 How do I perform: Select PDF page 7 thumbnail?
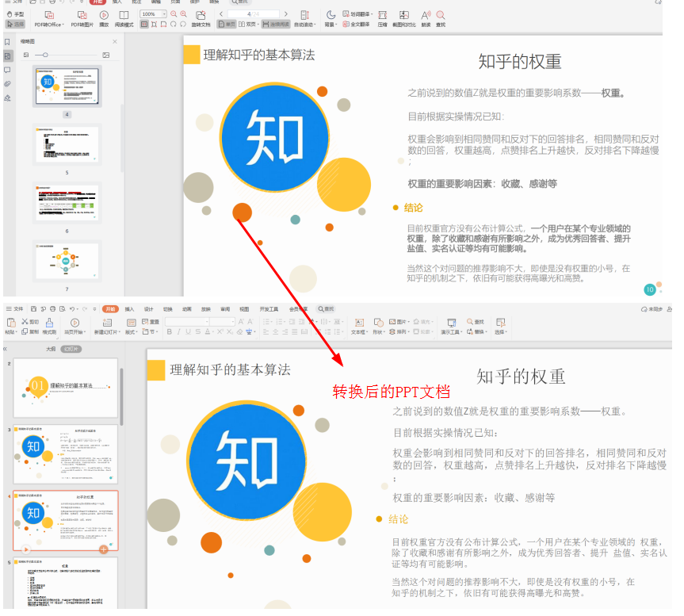(67, 261)
